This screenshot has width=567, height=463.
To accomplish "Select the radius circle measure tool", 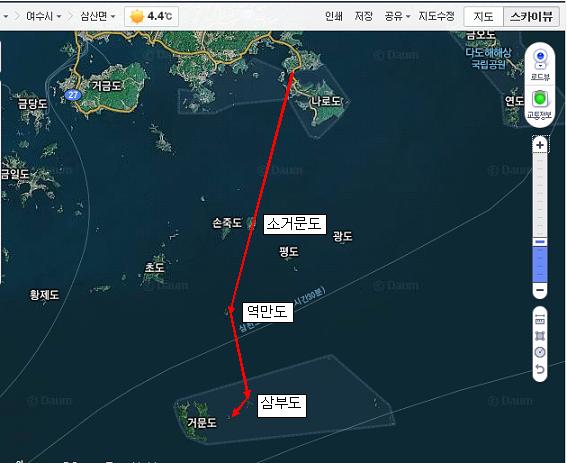I will pos(540,352).
